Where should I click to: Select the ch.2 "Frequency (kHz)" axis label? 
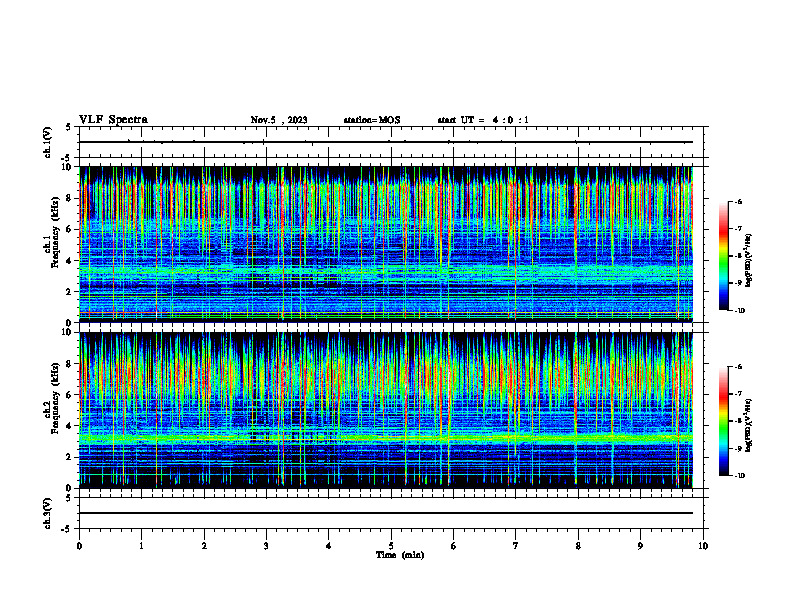tap(55, 398)
